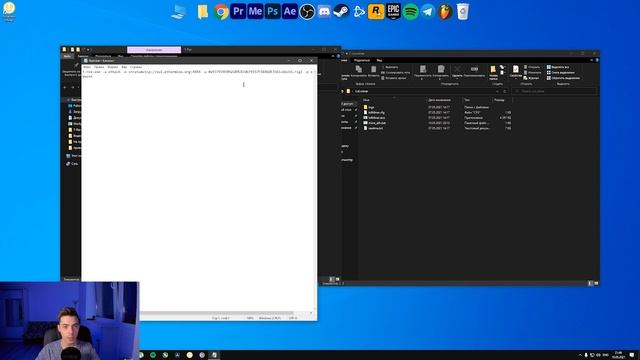This screenshot has height=360, width=640.
Task: Click Выделить все in Explorer ribbon
Action: pyautogui.click(x=558, y=67)
